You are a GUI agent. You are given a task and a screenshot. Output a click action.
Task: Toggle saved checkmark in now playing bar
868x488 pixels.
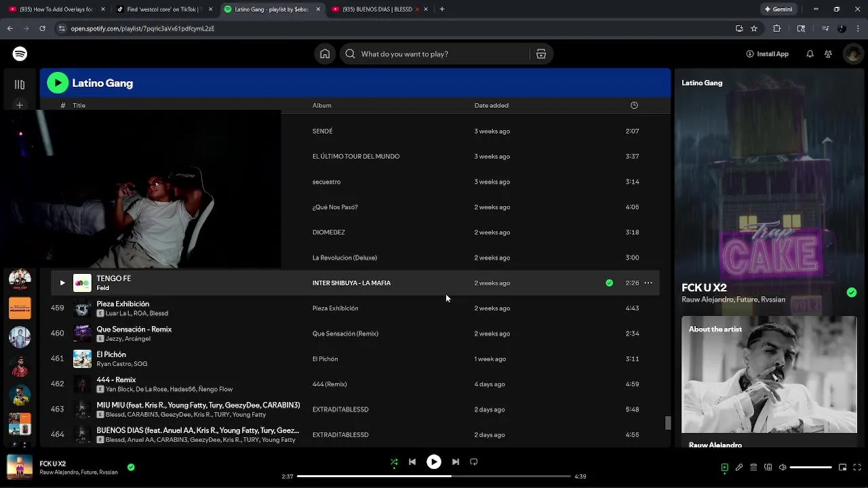point(131,467)
